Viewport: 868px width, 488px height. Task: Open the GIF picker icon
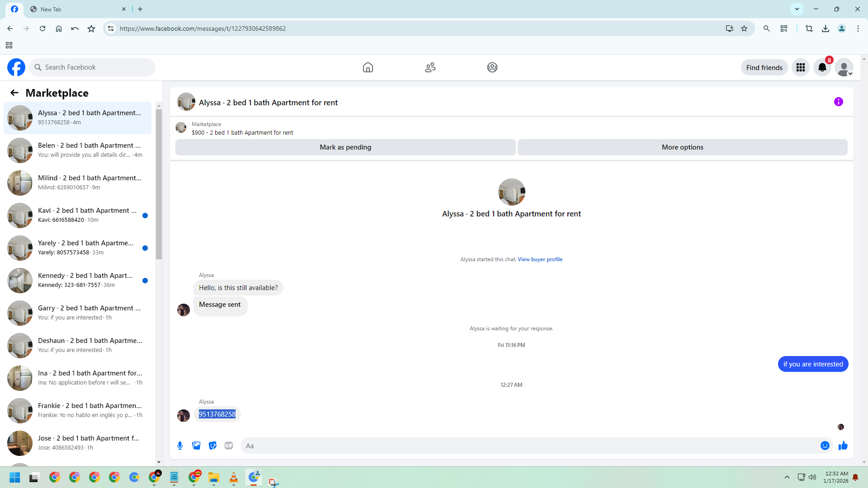[229, 446]
